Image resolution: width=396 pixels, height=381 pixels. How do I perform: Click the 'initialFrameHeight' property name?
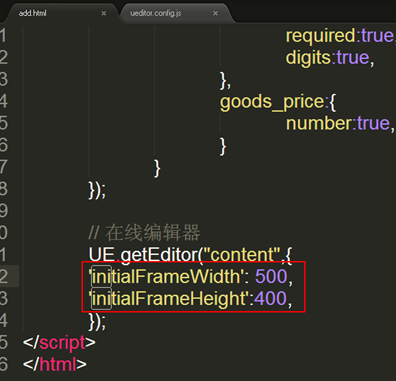point(169,299)
